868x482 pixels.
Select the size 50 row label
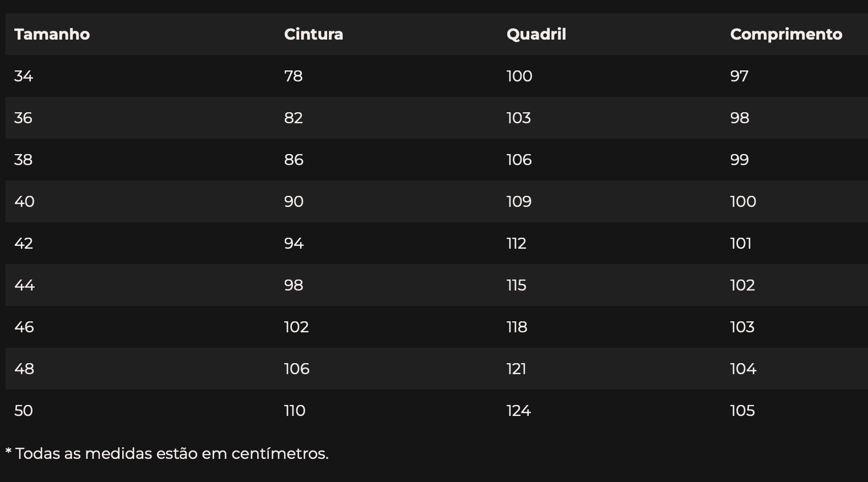[x=24, y=410]
